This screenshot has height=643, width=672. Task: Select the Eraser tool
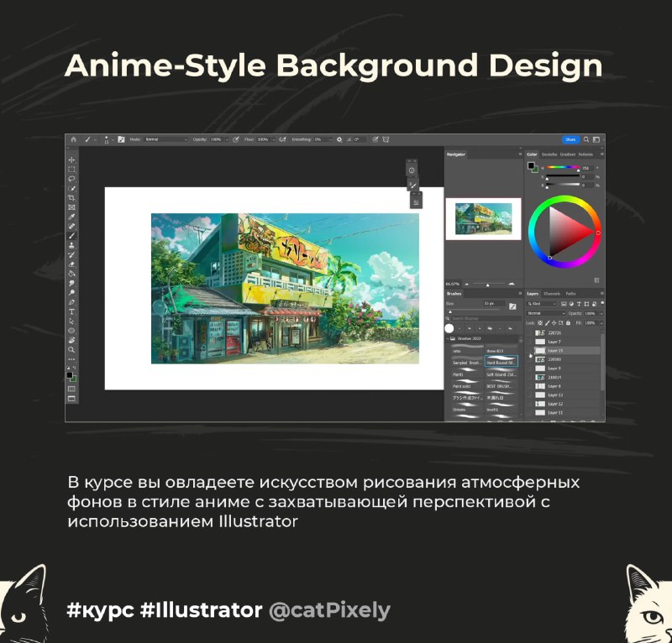(71, 264)
